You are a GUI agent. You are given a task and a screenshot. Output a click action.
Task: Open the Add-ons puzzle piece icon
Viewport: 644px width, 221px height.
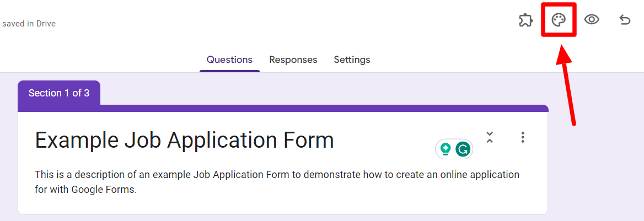point(525,20)
